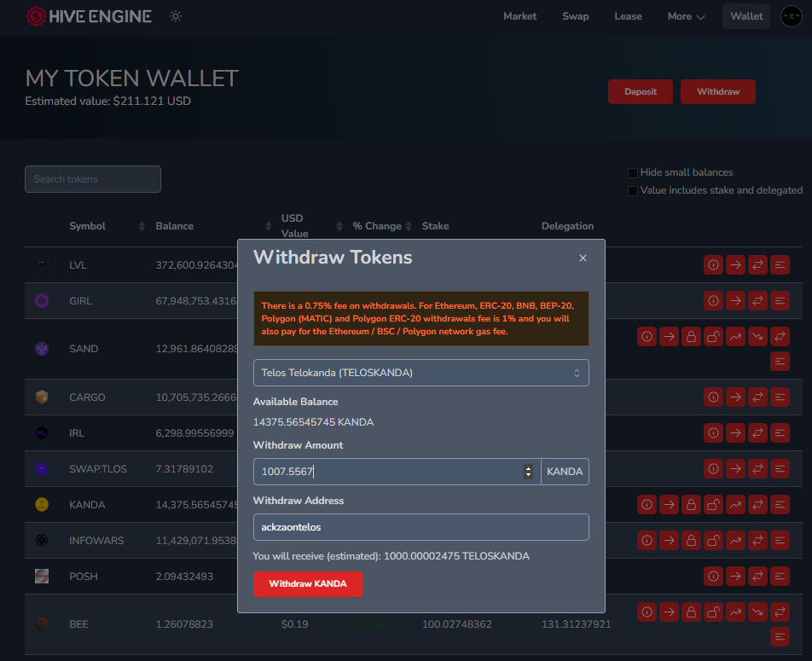812x661 pixels.
Task: Increase withdraw amount with stepper up arrow
Action: [x=528, y=468]
